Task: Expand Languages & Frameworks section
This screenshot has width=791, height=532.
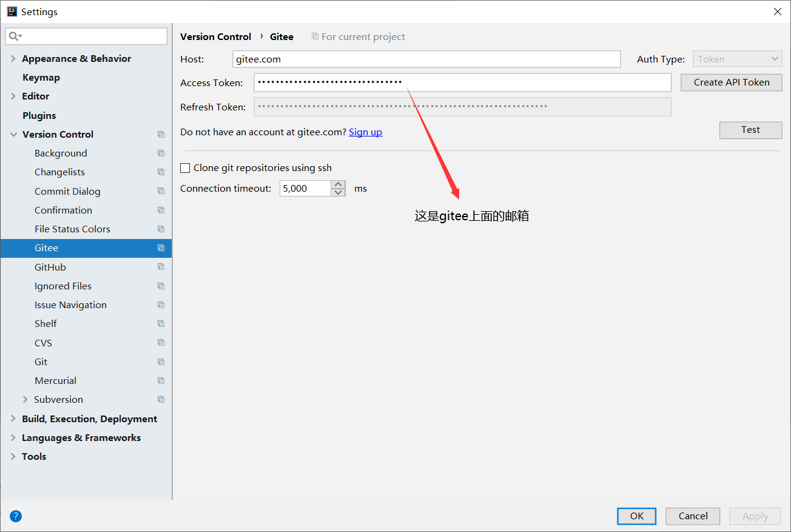Action: (x=13, y=438)
